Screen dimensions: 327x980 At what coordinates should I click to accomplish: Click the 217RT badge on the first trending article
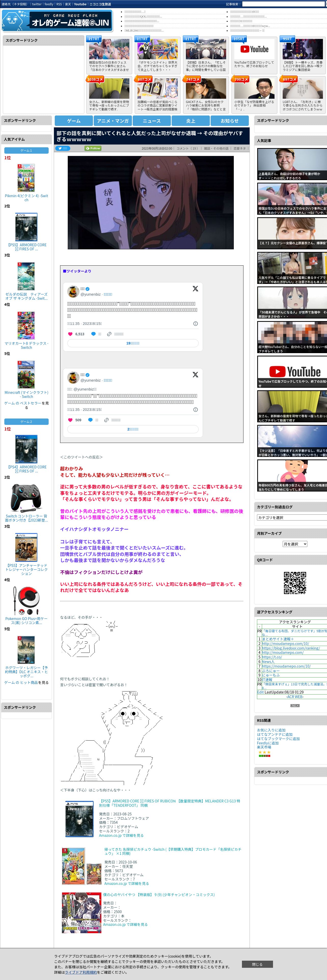tap(94, 39)
